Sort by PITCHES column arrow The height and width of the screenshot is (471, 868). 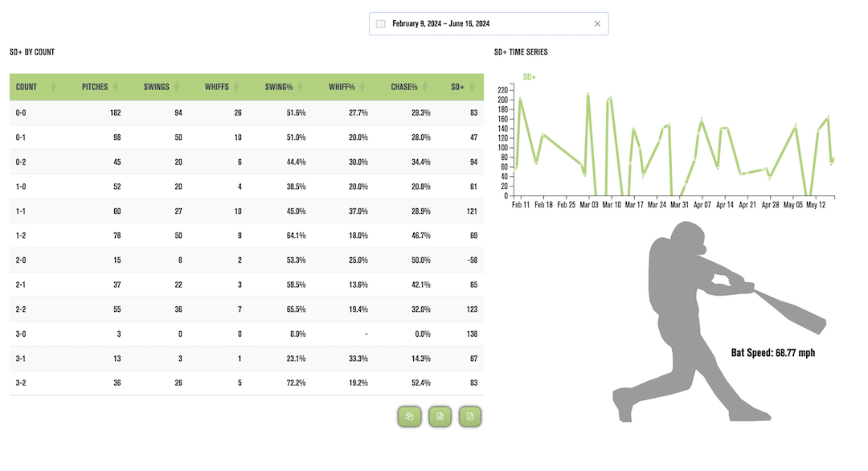click(x=115, y=86)
